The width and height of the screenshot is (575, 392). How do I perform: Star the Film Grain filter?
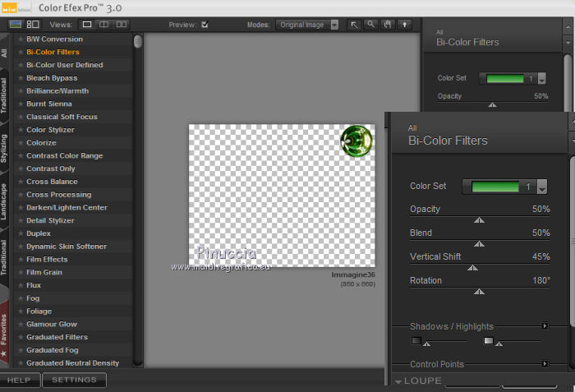(x=21, y=272)
